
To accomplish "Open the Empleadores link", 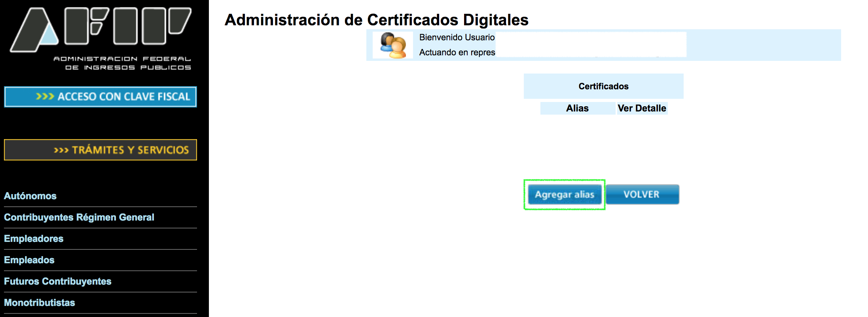I will pyautogui.click(x=34, y=239).
